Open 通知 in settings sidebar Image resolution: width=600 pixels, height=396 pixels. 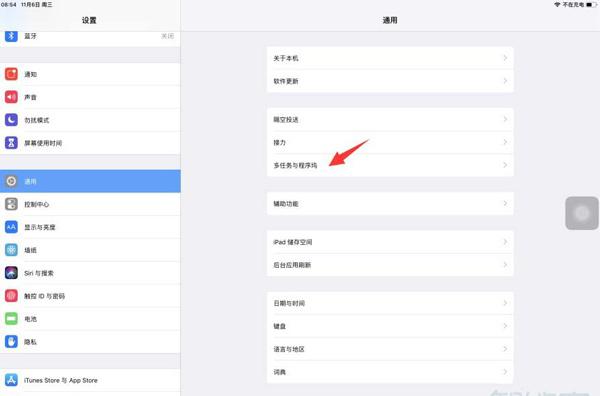click(x=90, y=74)
